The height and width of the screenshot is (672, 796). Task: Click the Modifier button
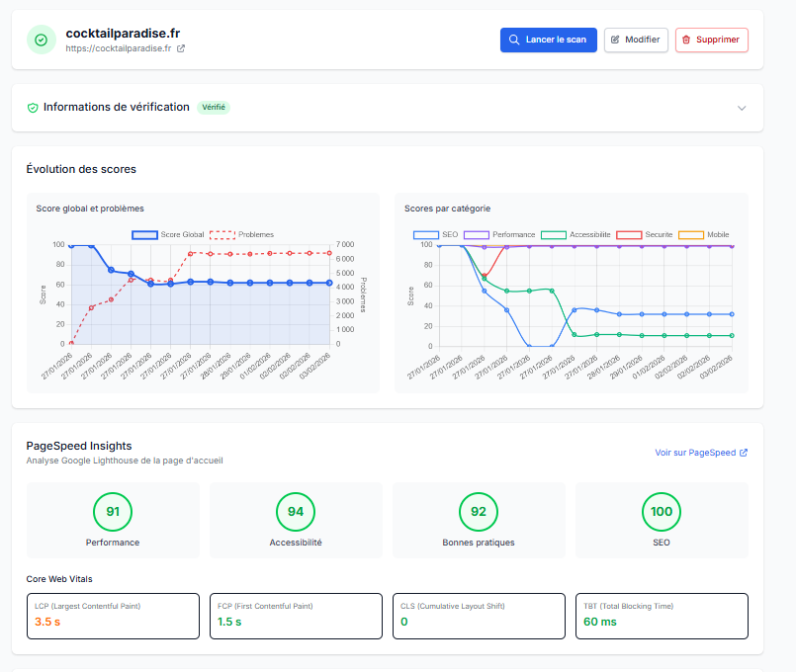635,40
